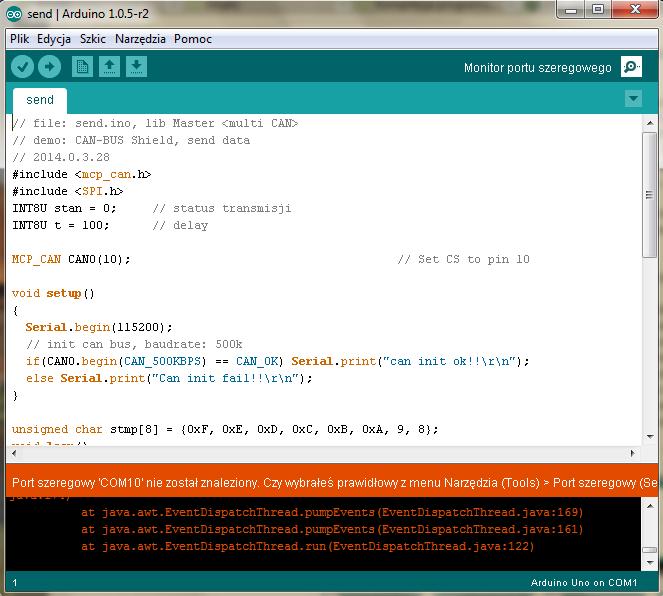663x596 pixels.
Task: Select the send sketch tab
Action: 40,100
